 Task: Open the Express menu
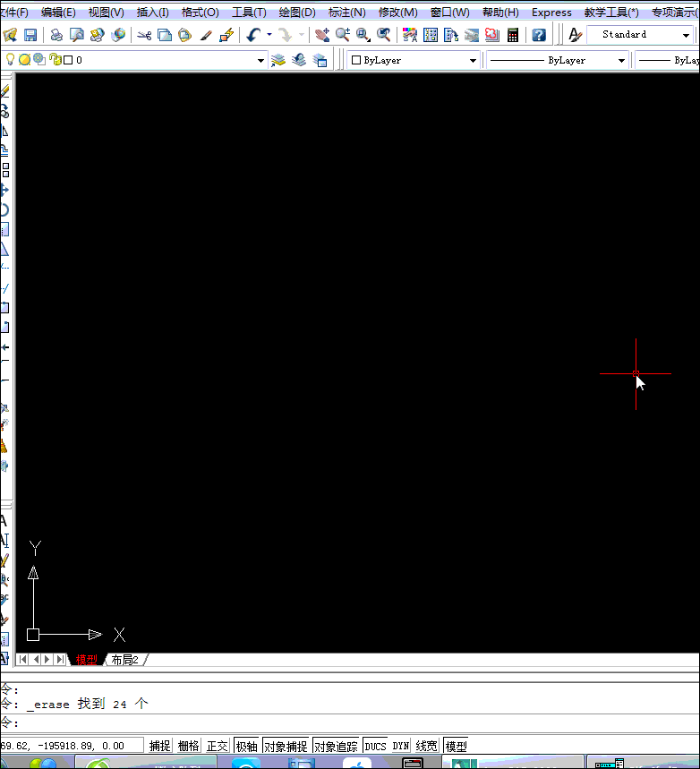coord(551,13)
